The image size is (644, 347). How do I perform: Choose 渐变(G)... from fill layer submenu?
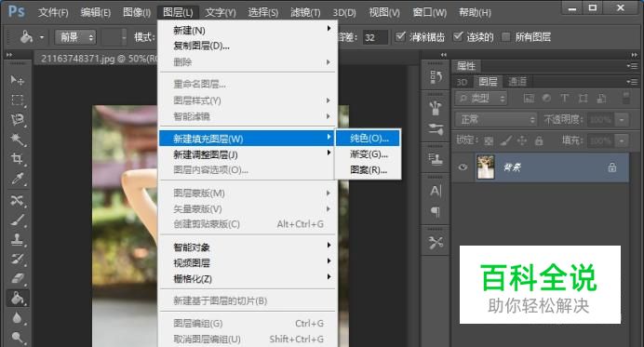pos(369,154)
